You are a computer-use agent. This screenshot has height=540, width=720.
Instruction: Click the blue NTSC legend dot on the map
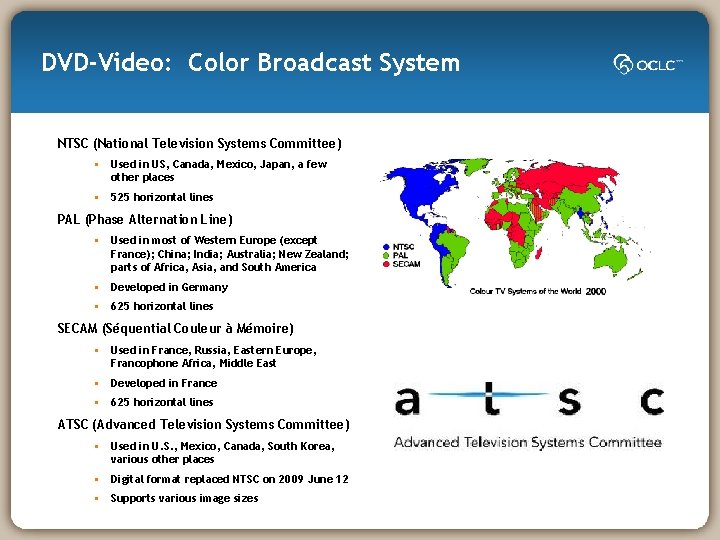[386, 247]
